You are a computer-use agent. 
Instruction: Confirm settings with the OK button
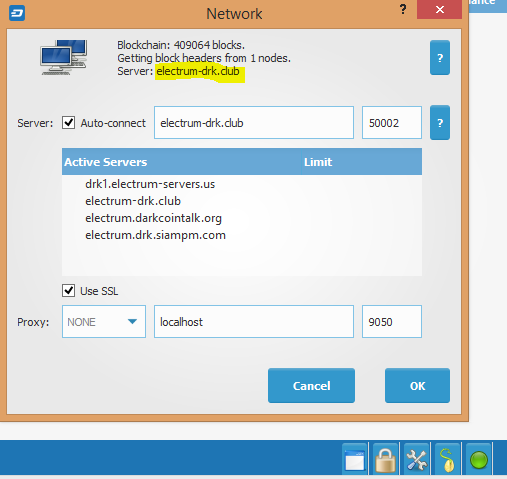pyautogui.click(x=417, y=386)
